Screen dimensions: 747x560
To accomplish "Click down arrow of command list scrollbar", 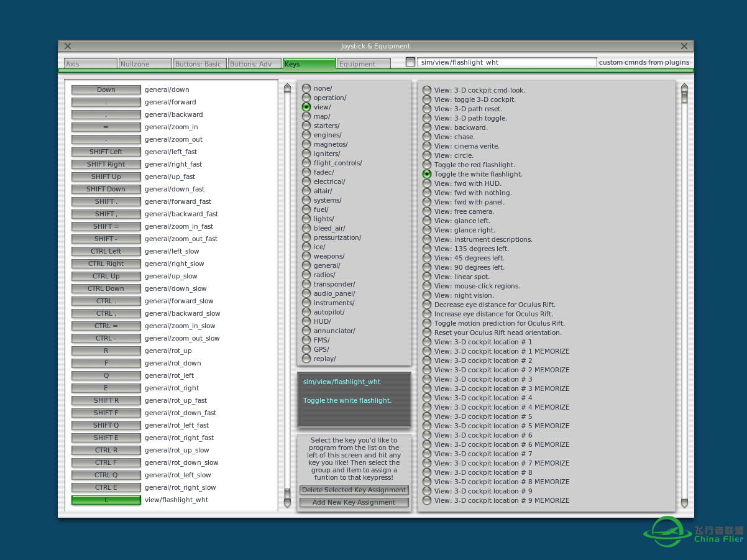I will 684,503.
